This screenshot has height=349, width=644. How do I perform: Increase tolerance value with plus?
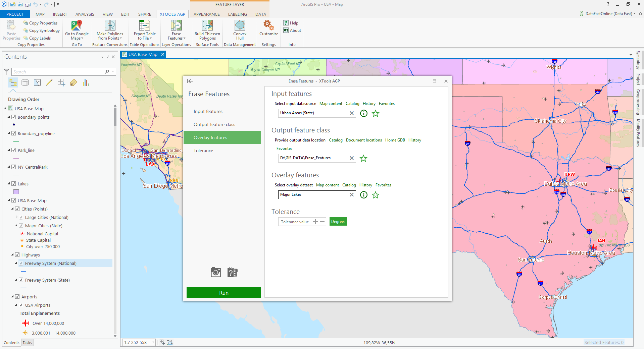click(315, 222)
